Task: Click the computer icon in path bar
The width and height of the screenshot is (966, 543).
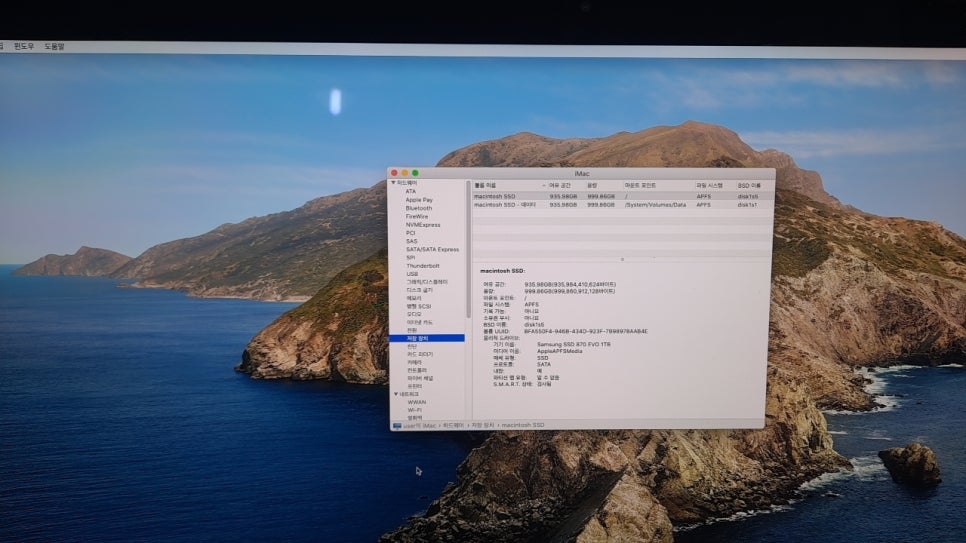Action: coord(397,425)
